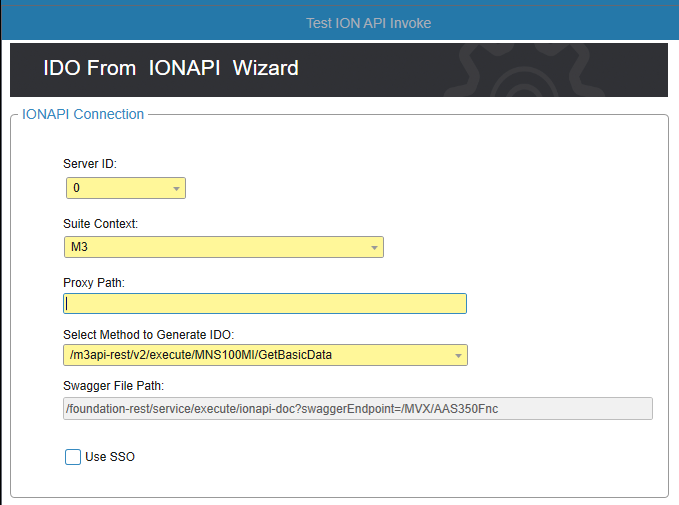Viewport: 679px width, 505px height.
Task: Click the M3 suite context value
Action: [x=79, y=247]
